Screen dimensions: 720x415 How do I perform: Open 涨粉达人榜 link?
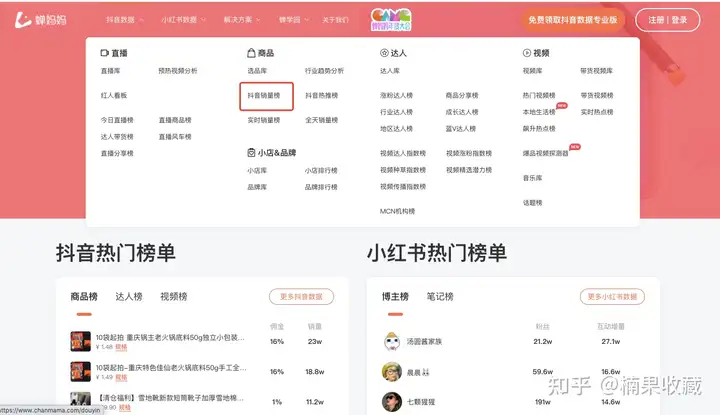tap(396, 95)
